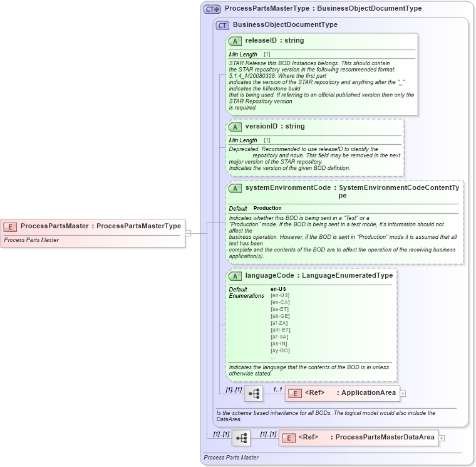
Task: Click the ': ProcessPartsMasterDataArea' reference label
Action: [x=383, y=437]
